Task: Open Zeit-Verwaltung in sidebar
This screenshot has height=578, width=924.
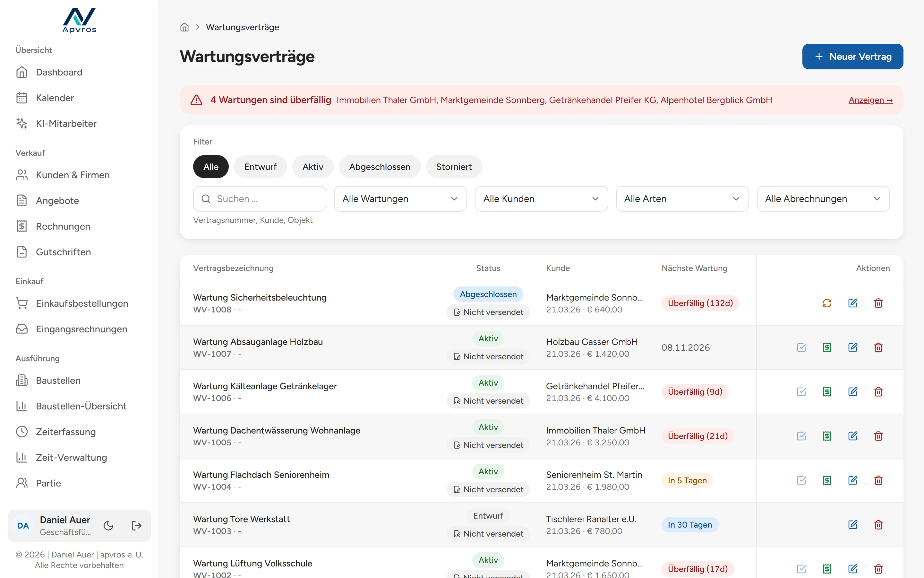Action: click(80, 458)
